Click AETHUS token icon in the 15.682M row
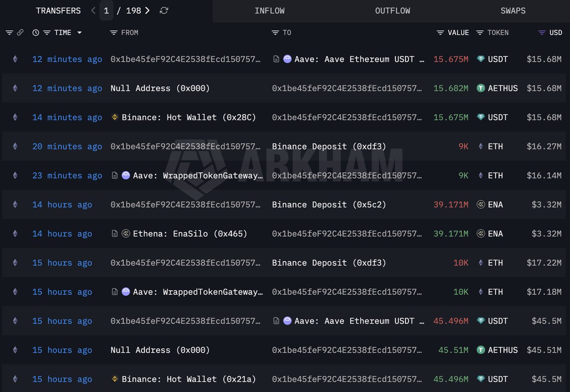Viewport: 570px width, 392px height. pyautogui.click(x=481, y=88)
